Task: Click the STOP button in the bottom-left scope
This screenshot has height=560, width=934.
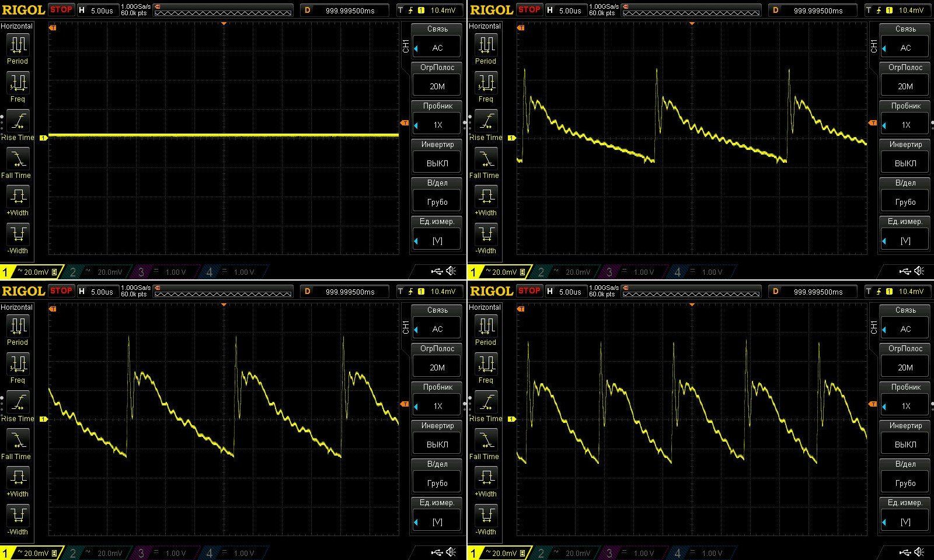Action: pyautogui.click(x=61, y=290)
